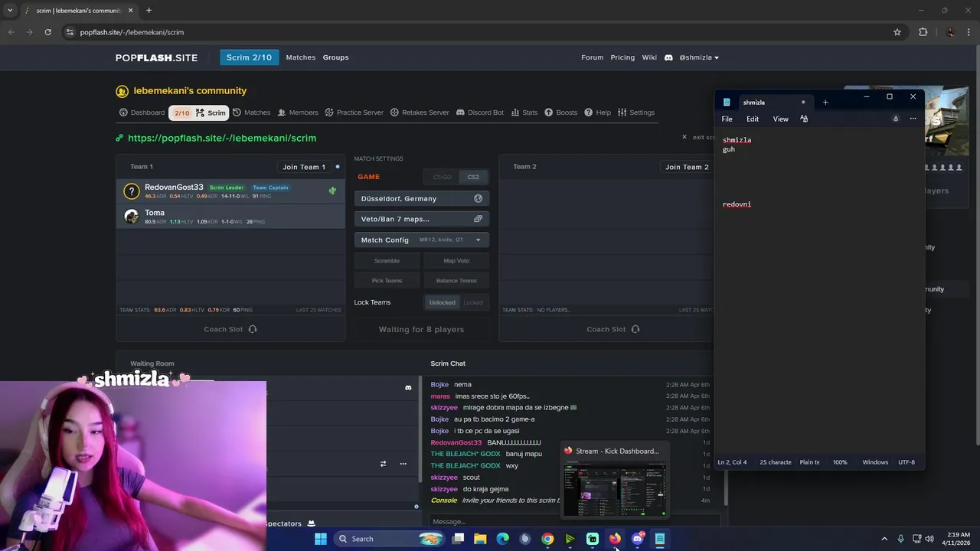Open the Discord Bot tab
980x551 pixels.
[480, 112]
